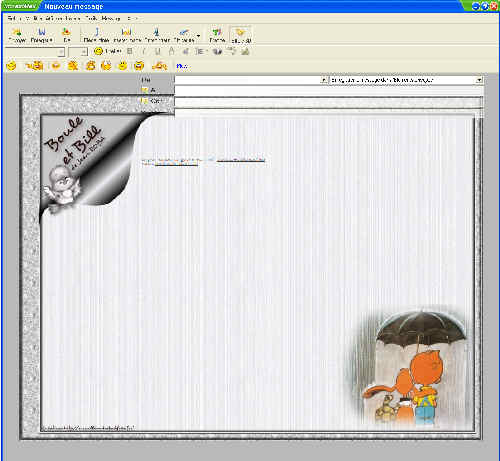Click the paperclip attachment toolbar button

point(96,35)
